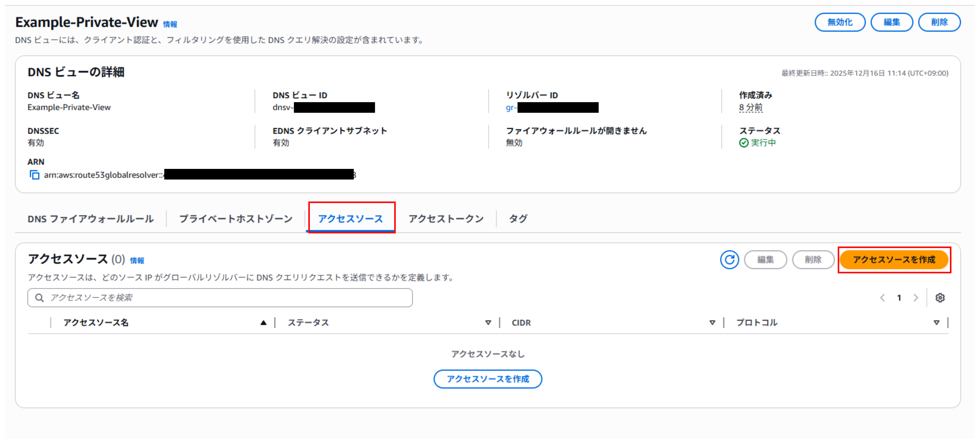Go to the next page of results
980x444 pixels.
tap(916, 298)
